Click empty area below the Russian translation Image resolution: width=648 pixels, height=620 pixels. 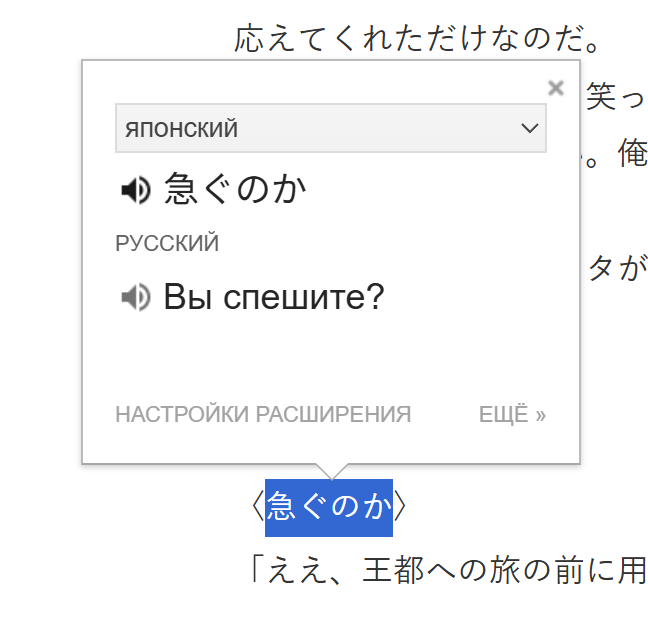coord(331,355)
